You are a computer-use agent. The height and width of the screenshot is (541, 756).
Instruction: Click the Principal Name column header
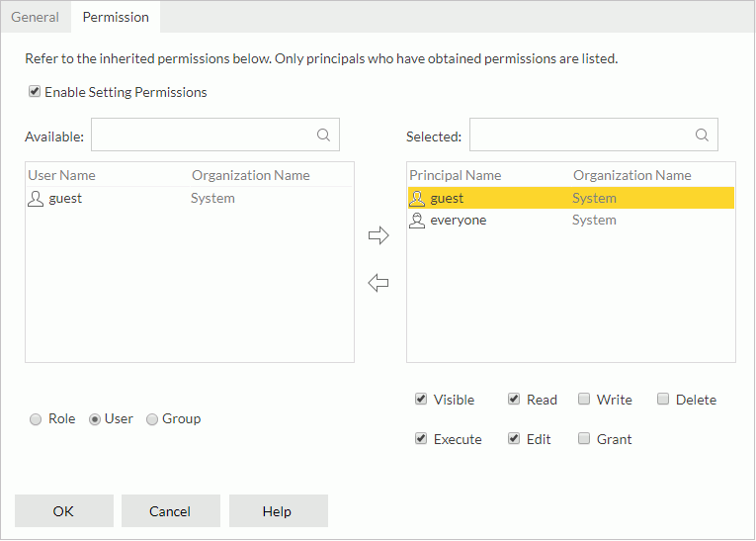coord(456,175)
